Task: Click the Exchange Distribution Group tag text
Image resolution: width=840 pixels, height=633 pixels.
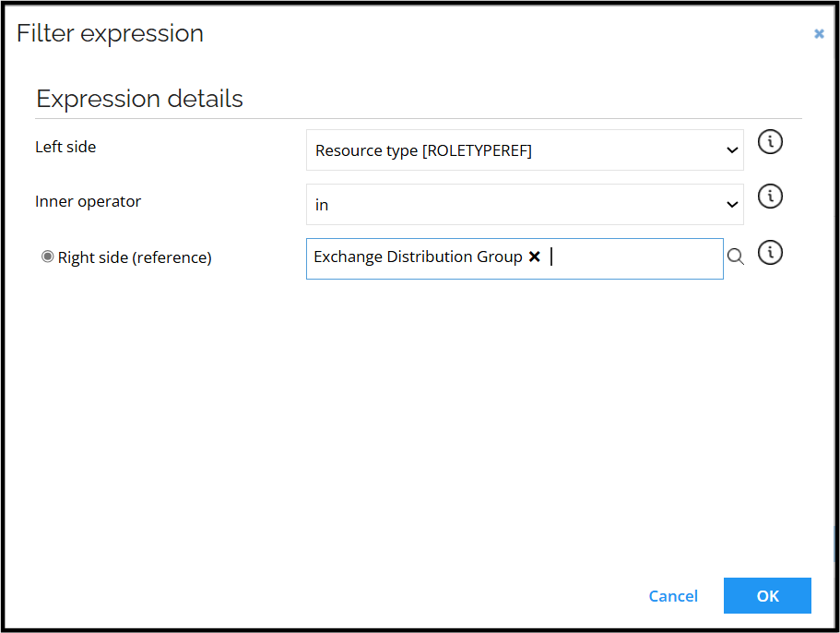Action: pos(418,257)
